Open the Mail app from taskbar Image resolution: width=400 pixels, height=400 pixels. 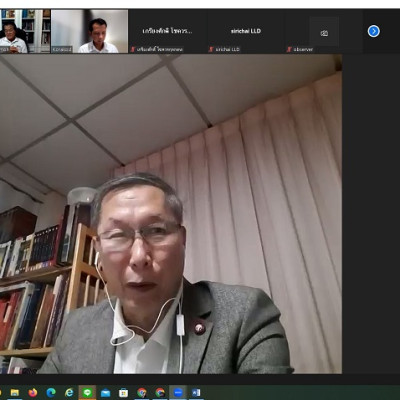coord(105,392)
